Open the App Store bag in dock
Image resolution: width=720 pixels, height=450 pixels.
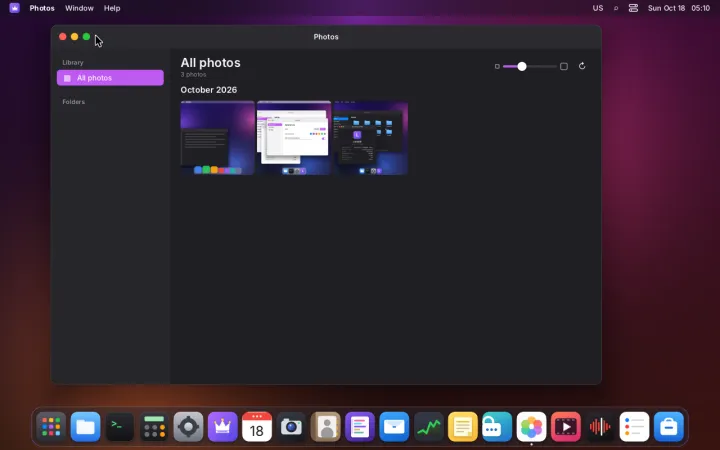pos(669,427)
